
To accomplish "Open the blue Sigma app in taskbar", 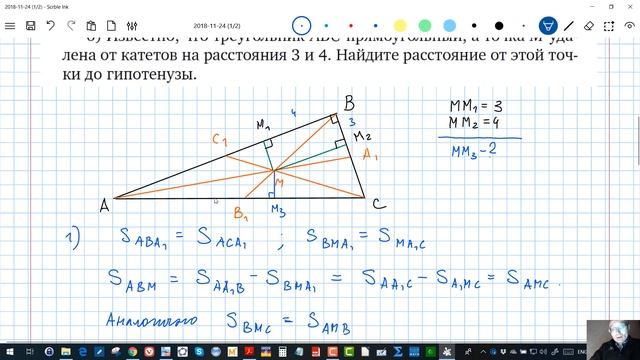I will [x=398, y=352].
